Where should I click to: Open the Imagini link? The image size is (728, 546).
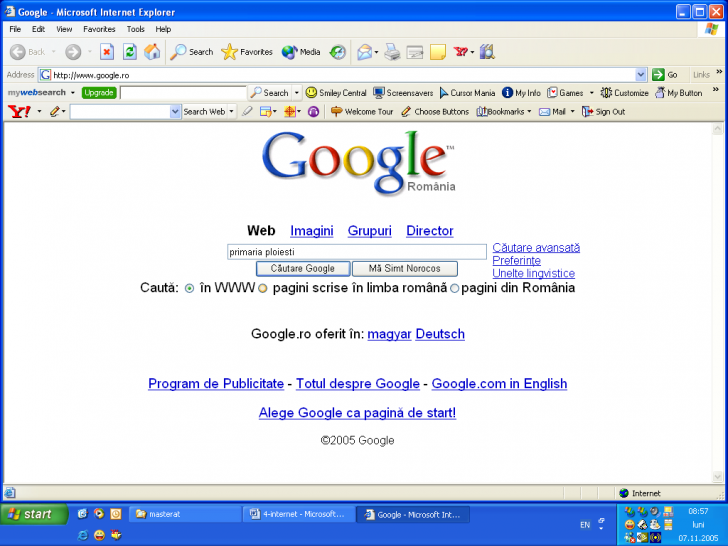coord(312,231)
